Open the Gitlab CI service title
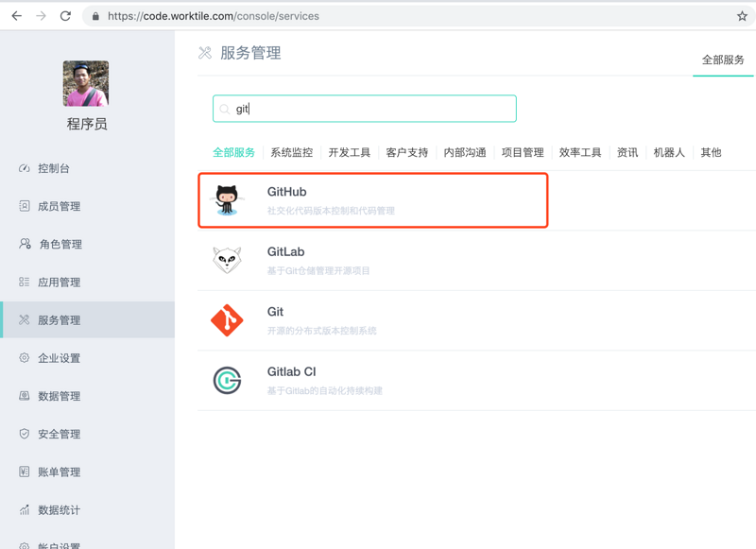Image resolution: width=756 pixels, height=549 pixels. click(292, 371)
